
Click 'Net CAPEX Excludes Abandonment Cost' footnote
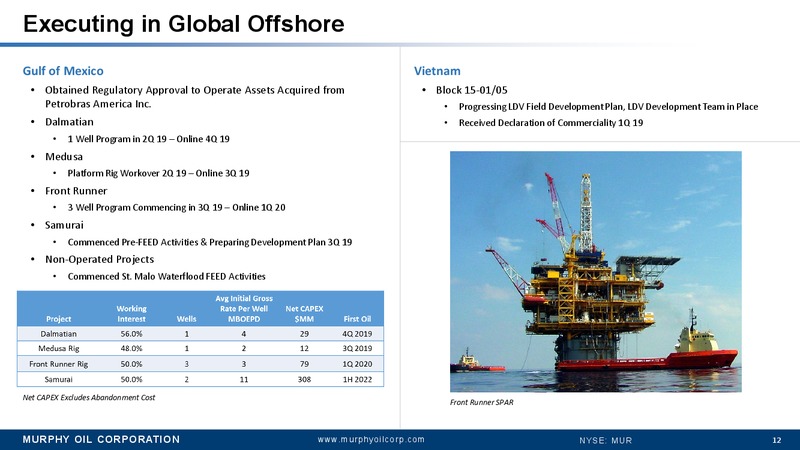(x=89, y=397)
